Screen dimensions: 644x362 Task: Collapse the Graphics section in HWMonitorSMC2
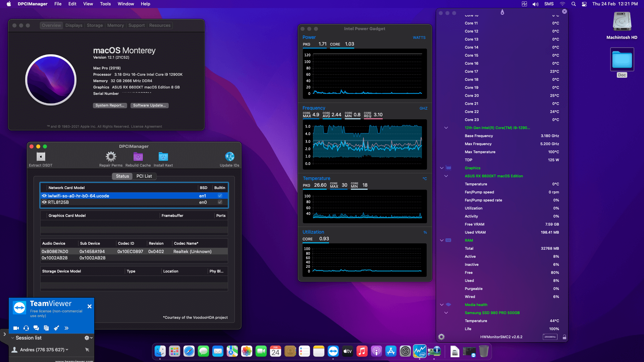(x=442, y=168)
